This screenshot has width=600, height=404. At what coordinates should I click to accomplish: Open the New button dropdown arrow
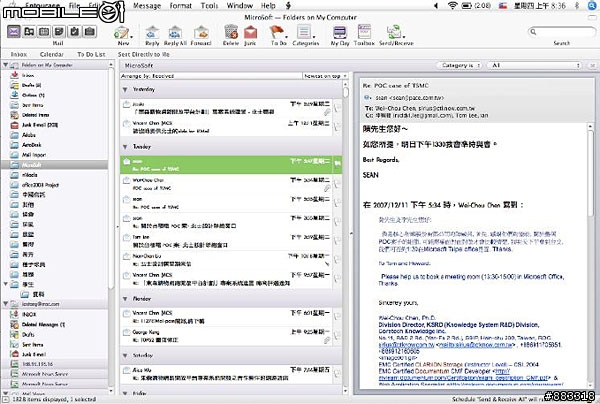(x=131, y=37)
